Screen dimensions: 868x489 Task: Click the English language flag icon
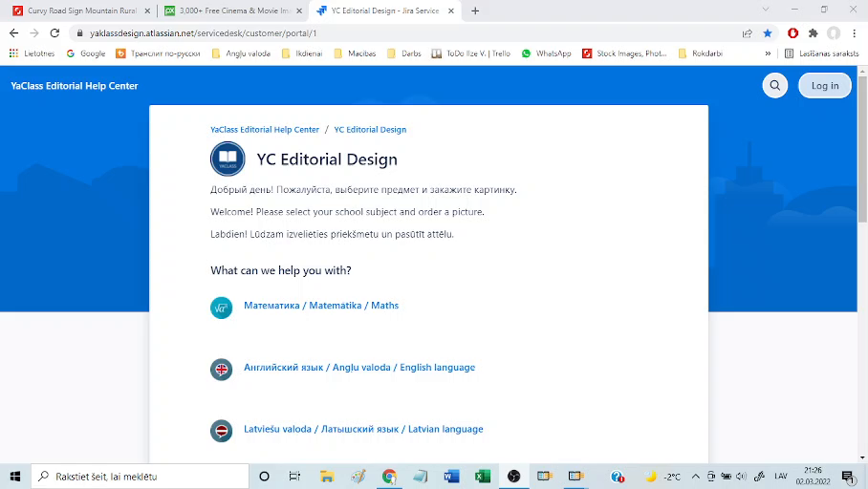222,370
